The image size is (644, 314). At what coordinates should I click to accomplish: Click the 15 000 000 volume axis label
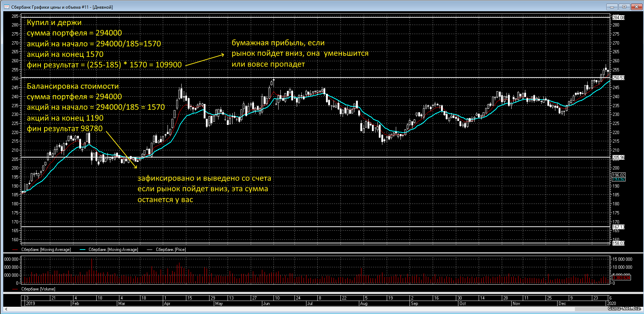(622, 259)
